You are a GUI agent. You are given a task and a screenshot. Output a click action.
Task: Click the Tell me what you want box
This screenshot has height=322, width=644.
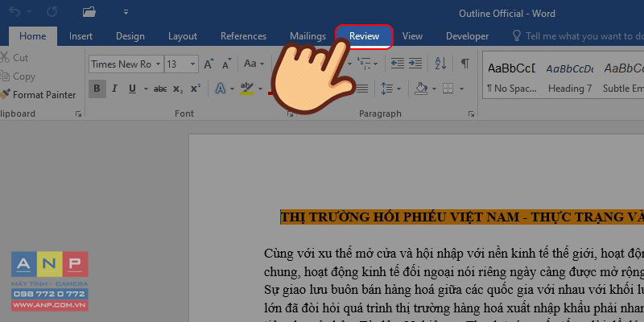[578, 36]
